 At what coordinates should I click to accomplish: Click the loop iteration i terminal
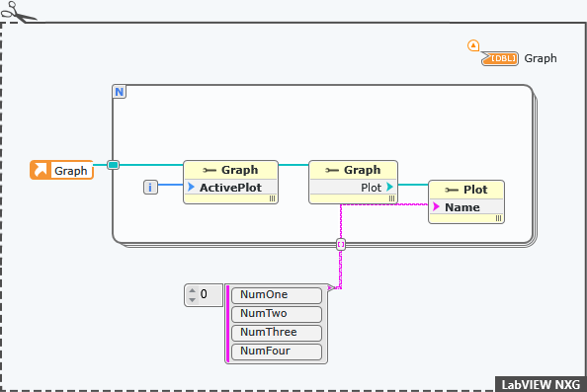click(x=150, y=187)
